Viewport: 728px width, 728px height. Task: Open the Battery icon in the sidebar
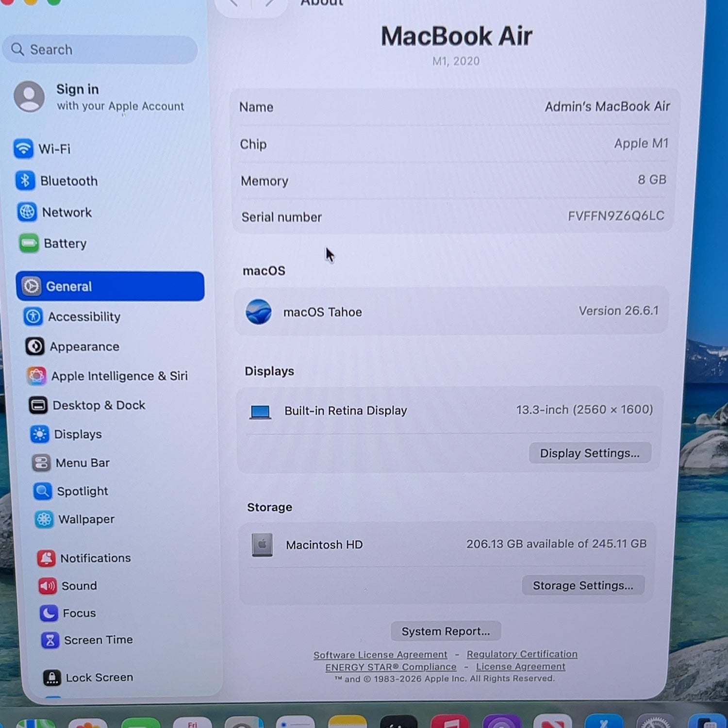29,243
